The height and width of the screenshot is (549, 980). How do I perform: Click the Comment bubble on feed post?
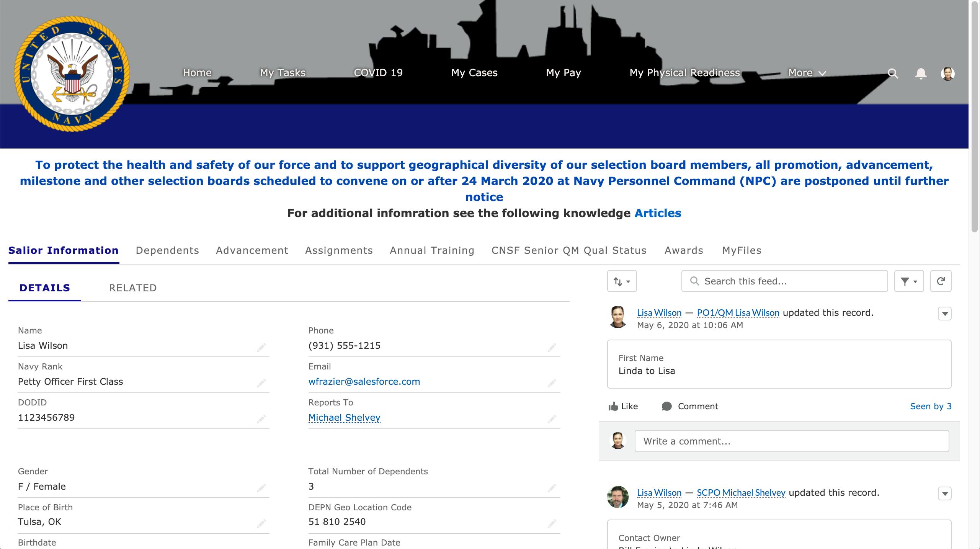[x=666, y=406]
